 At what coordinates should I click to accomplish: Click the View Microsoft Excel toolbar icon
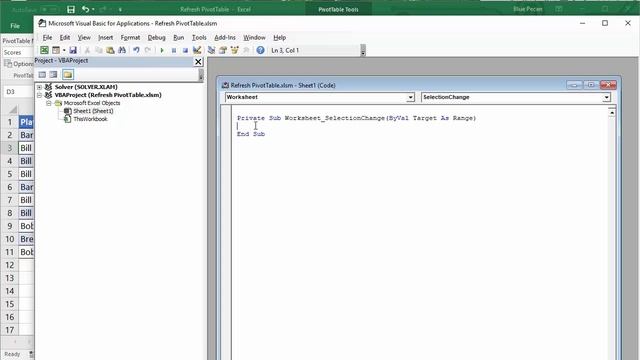point(44,50)
